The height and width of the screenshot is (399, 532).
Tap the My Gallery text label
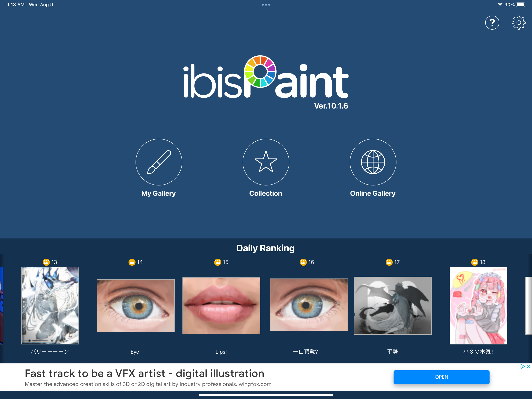159,193
